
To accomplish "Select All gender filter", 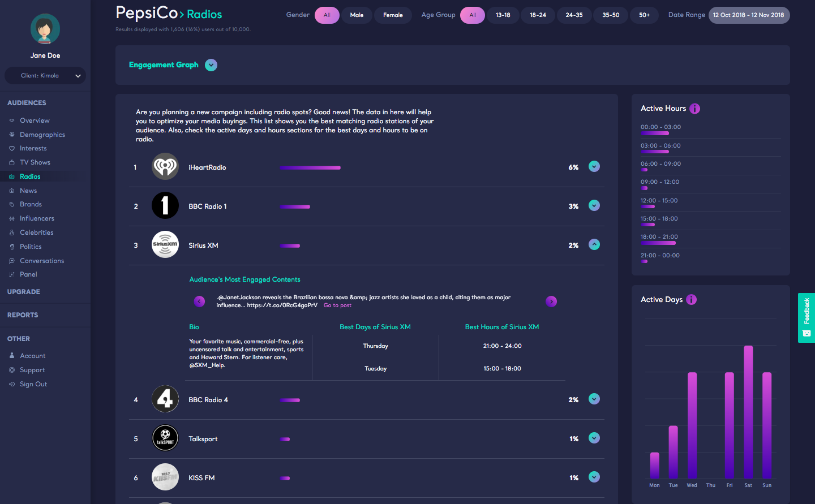I will 327,15.
